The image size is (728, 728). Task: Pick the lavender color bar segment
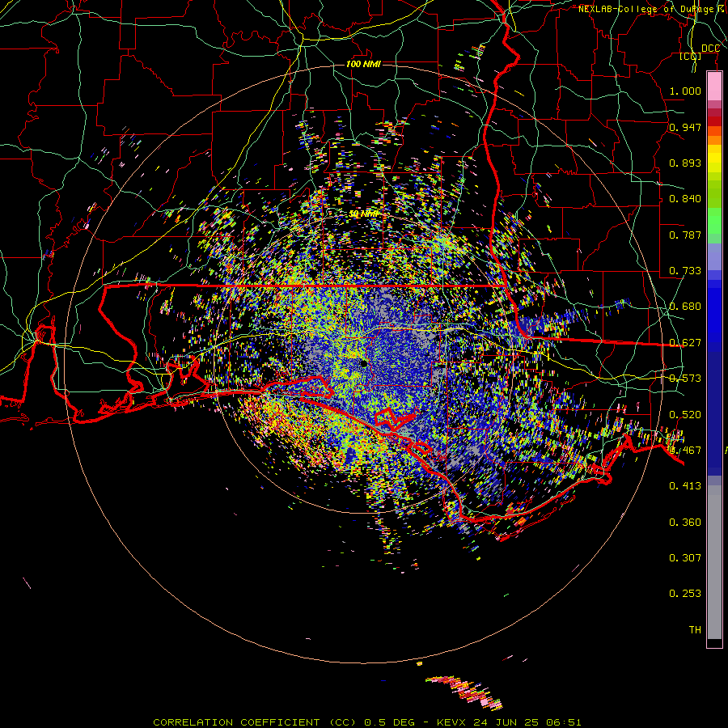tap(714, 256)
